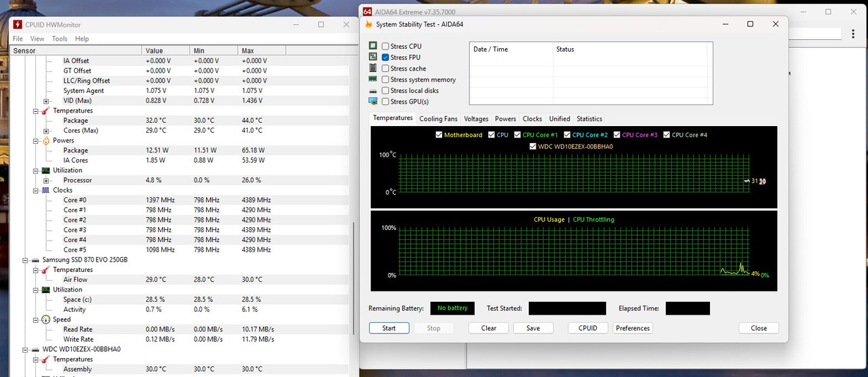Viewport: 868px width, 377px height.
Task: Click the Clocks waveform icon in HWMonitor
Action: [x=45, y=191]
